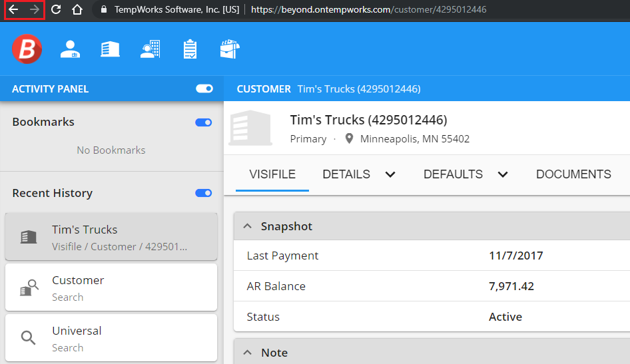630x364 pixels.
Task: Click the Status value Active
Action: tap(505, 317)
